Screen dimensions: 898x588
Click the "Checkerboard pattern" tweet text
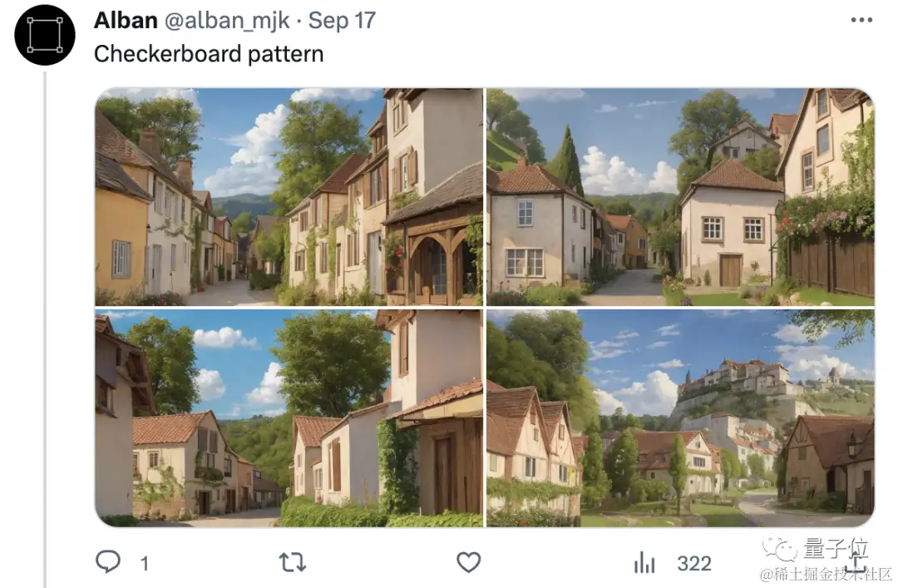pos(209,54)
